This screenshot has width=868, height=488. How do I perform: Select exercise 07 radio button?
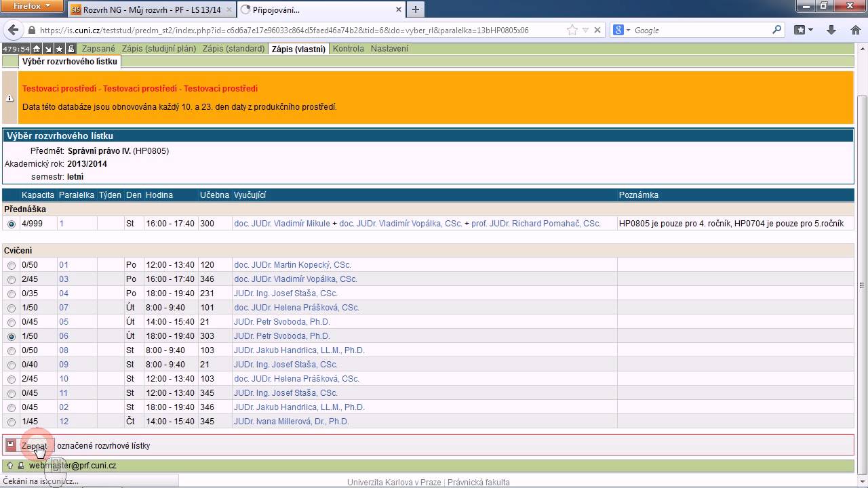12,308
